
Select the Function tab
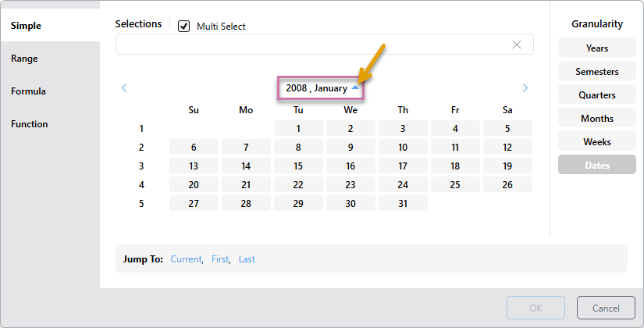point(29,124)
